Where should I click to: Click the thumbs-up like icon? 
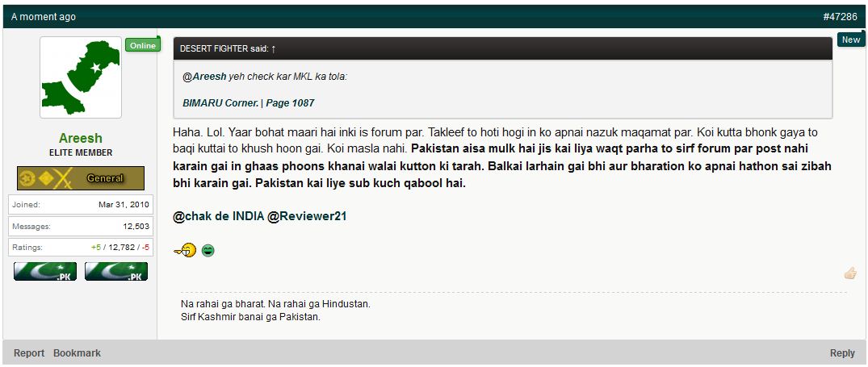[850, 273]
